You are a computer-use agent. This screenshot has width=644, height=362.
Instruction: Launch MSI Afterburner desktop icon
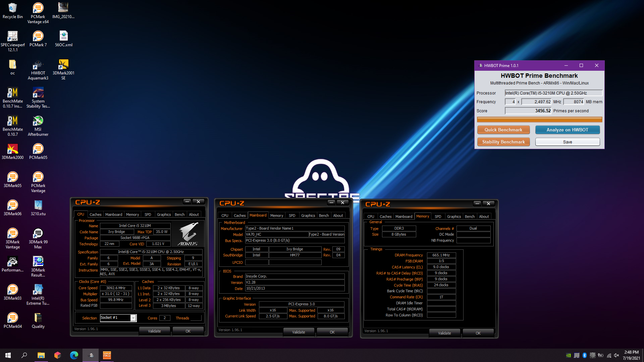click(38, 126)
